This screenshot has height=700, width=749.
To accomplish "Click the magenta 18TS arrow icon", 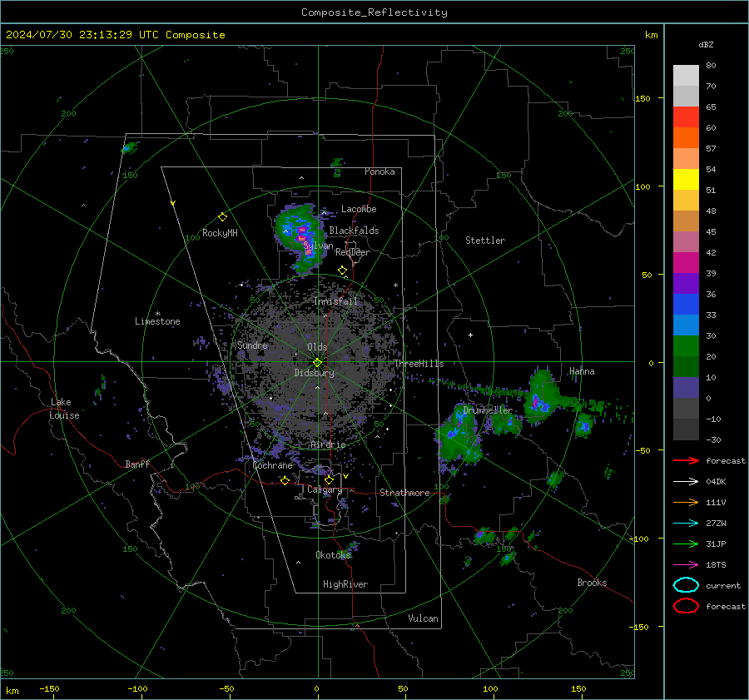I will pos(686,565).
